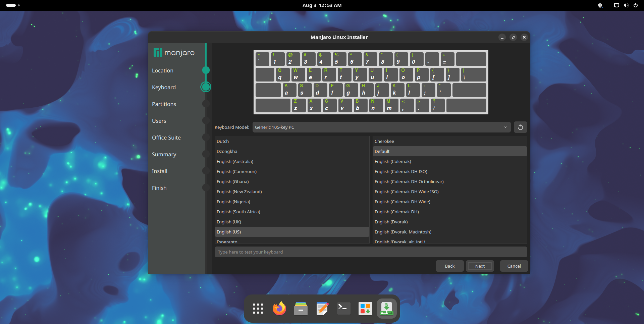The height and width of the screenshot is (324, 644).
Task: Choose English (Cameroon) layout
Action: point(292,171)
